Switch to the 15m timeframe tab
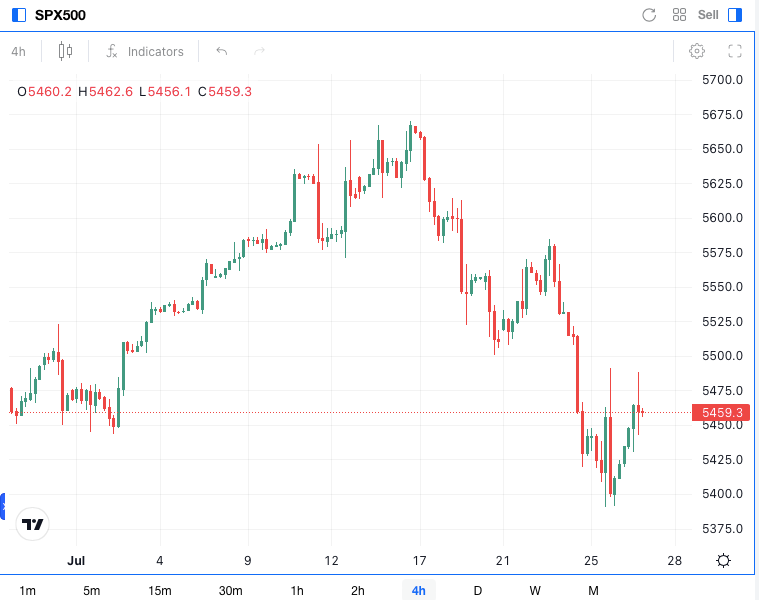Screen dimensions: 759x600 tap(159, 590)
